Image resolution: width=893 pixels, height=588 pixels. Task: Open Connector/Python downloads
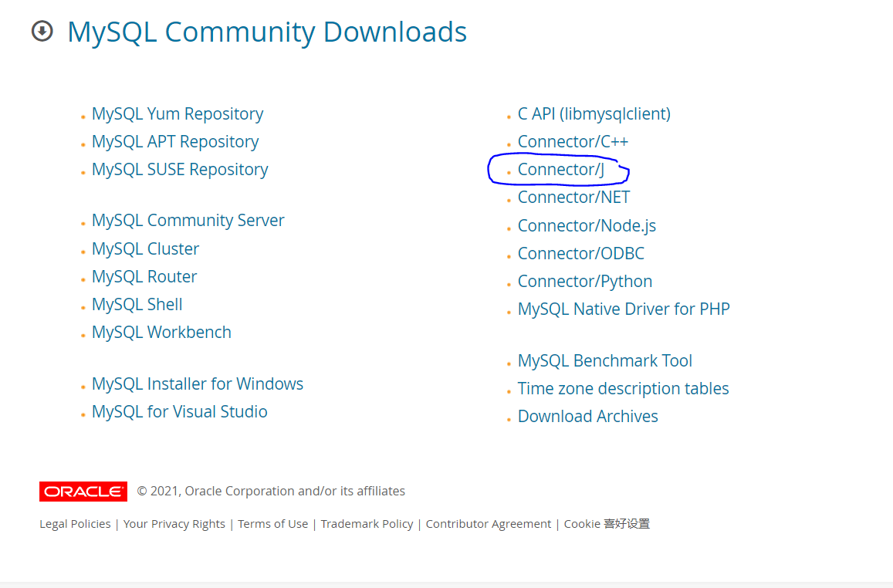point(584,281)
